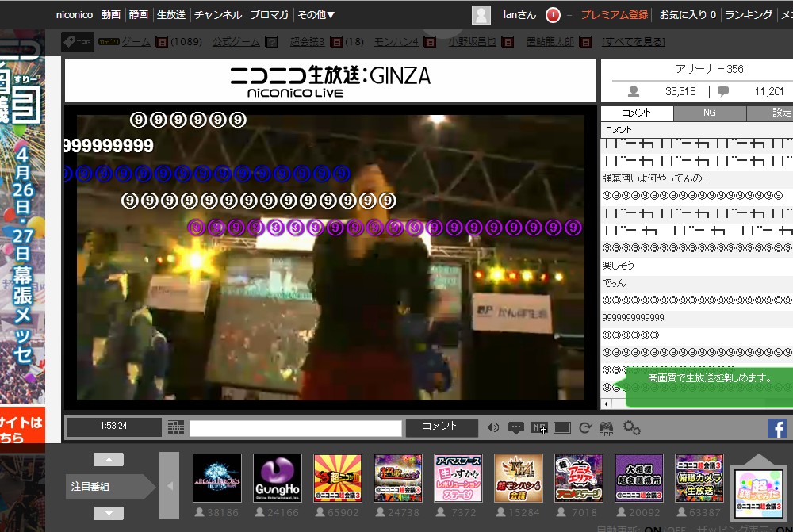Go to niconico home link
This screenshot has width=793, height=532.
(x=75, y=14)
